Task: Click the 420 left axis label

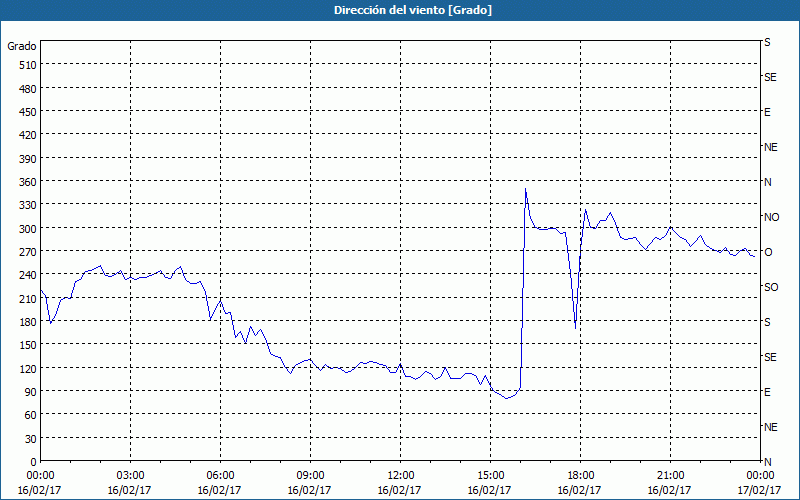Action: point(28,135)
